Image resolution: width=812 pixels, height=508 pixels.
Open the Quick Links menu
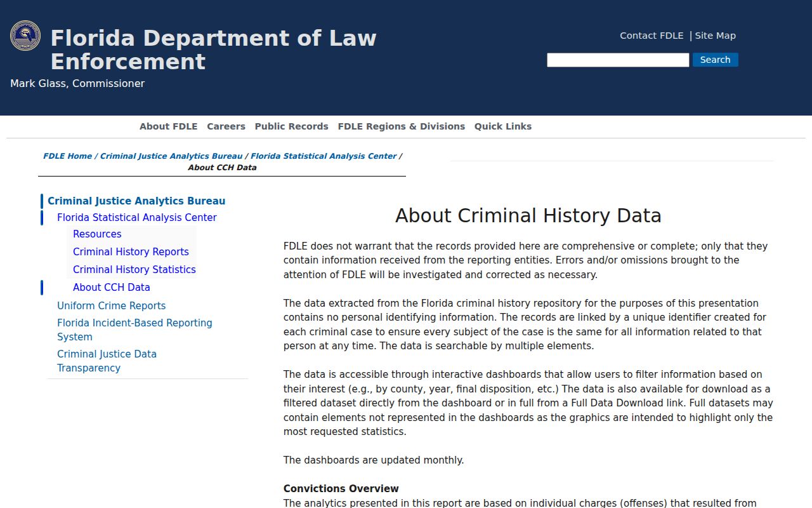[x=503, y=126]
